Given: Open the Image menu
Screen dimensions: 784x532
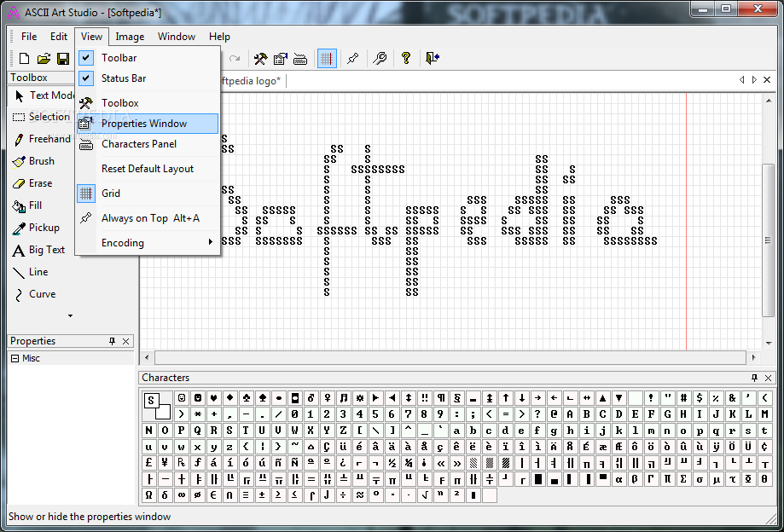Looking at the screenshot, I should (x=130, y=37).
